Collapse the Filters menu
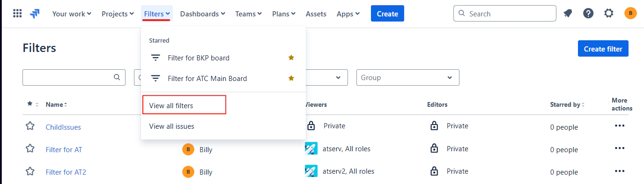This screenshot has width=644, height=184. tap(157, 14)
